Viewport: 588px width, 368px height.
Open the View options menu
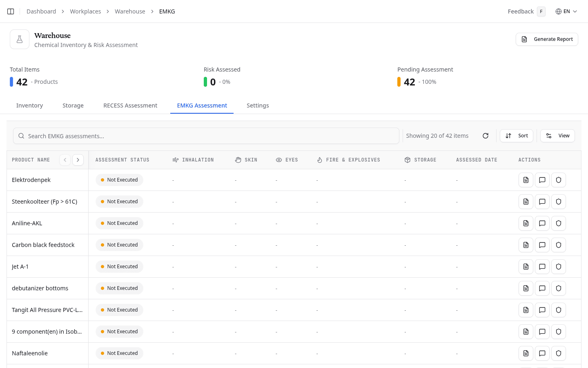point(557,135)
